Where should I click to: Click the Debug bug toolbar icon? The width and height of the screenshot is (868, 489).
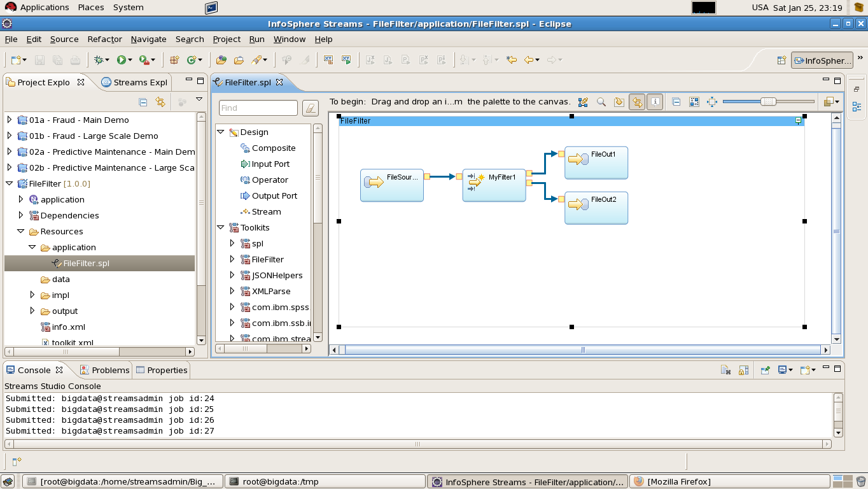coord(99,60)
